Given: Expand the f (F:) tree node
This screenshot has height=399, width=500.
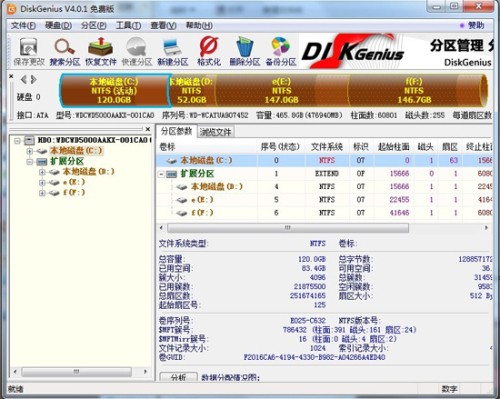Looking at the screenshot, I should pos(42,193).
